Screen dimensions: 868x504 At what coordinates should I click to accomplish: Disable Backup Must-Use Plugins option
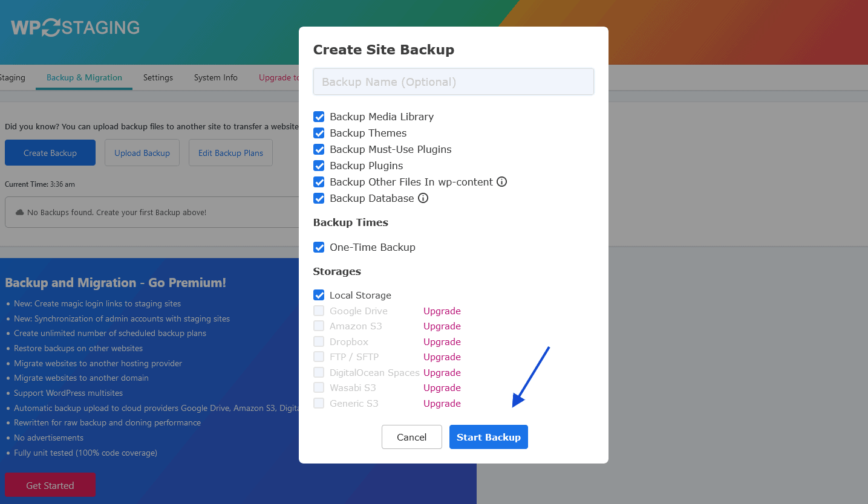tap(319, 149)
